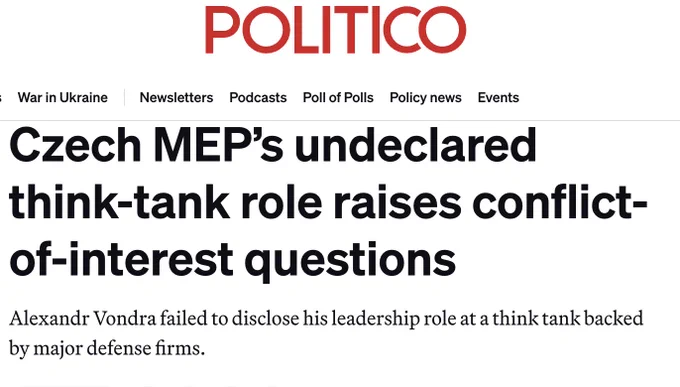Go to the Newsletters page
Image resolution: width=680 pixels, height=387 pixels.
click(176, 98)
